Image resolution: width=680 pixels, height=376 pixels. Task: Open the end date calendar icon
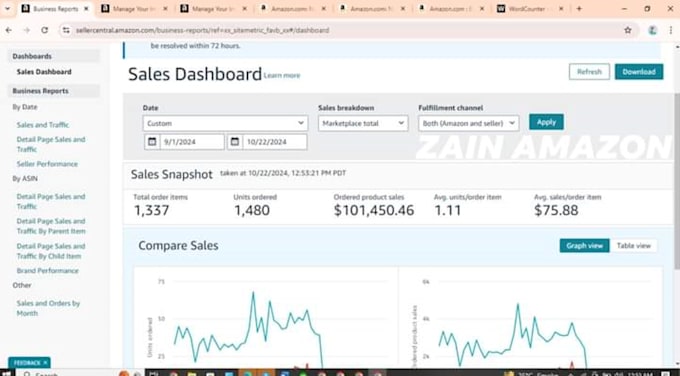[235, 142]
